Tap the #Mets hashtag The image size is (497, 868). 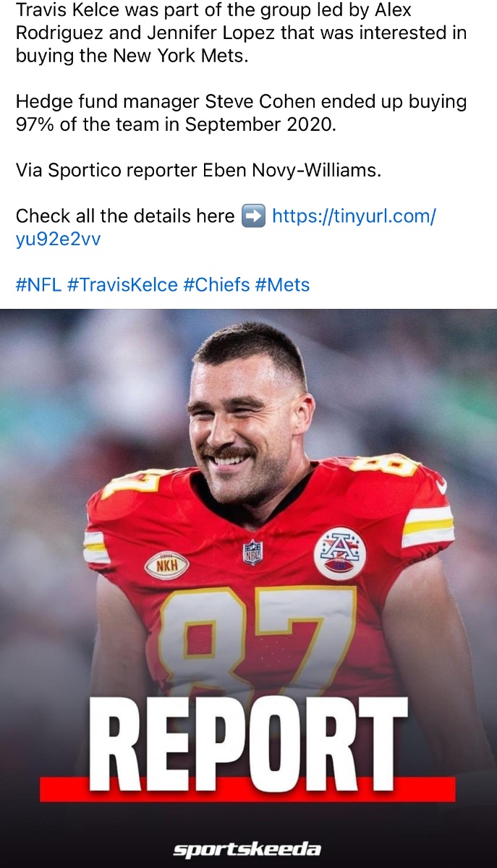coord(282,285)
